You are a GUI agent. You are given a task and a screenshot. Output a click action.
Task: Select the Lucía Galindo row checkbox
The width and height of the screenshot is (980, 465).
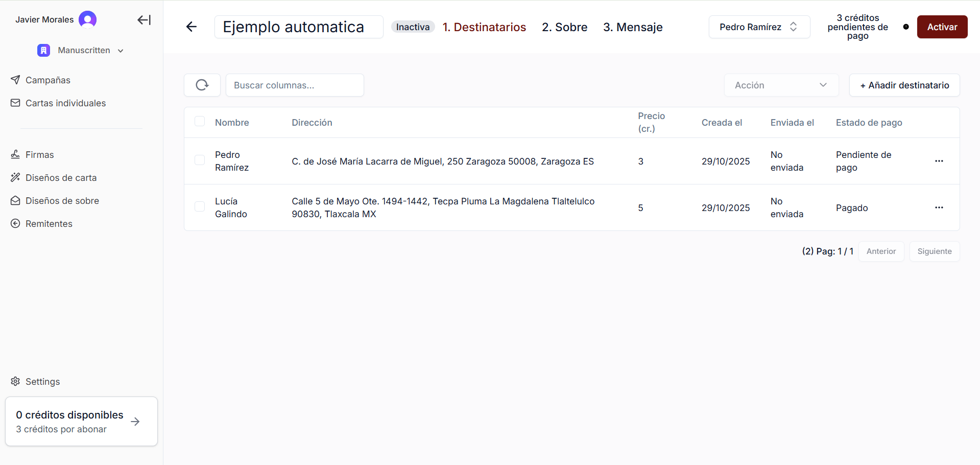200,206
